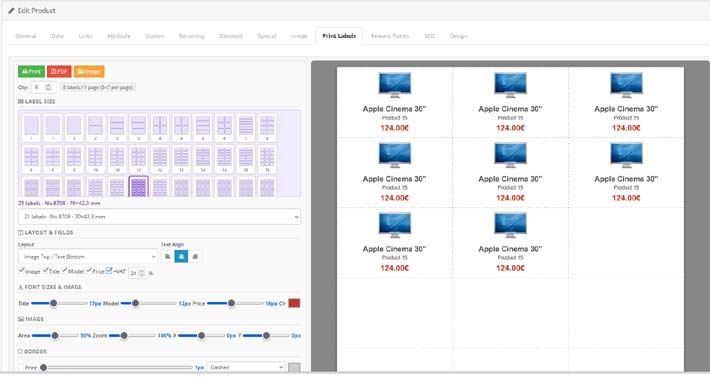Viewport: 710px width, 380px height.
Task: Align label text to the right
Action: (x=195, y=257)
